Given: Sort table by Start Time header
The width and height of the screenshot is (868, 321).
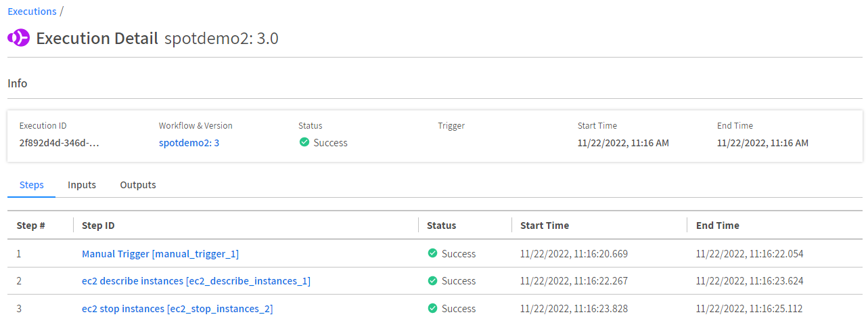Looking at the screenshot, I should pyautogui.click(x=545, y=226).
